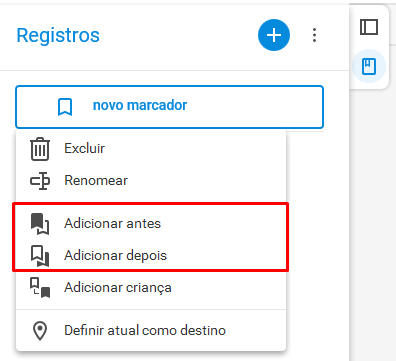Screen dimensions: 396x361
Task: Select the Adicionar criança menu entry
Action: click(151, 287)
